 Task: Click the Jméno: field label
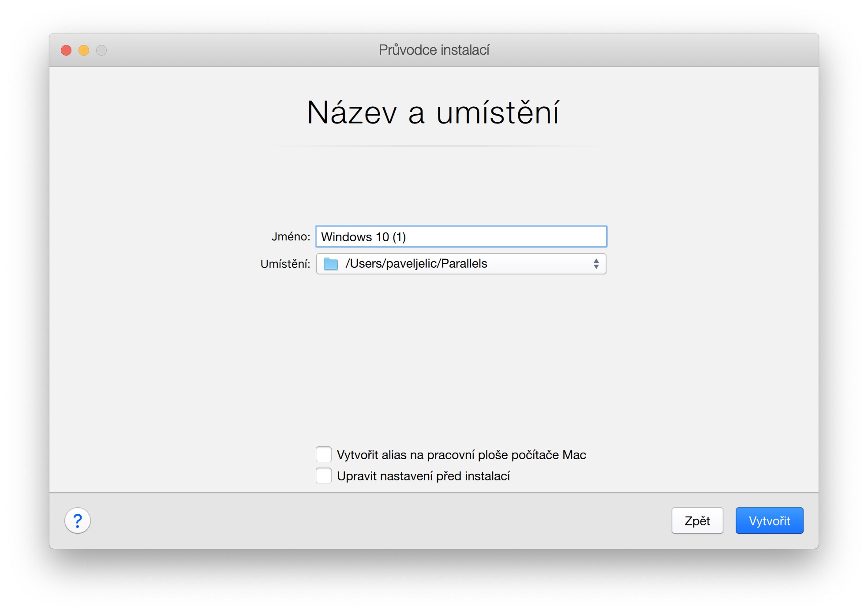pos(291,237)
